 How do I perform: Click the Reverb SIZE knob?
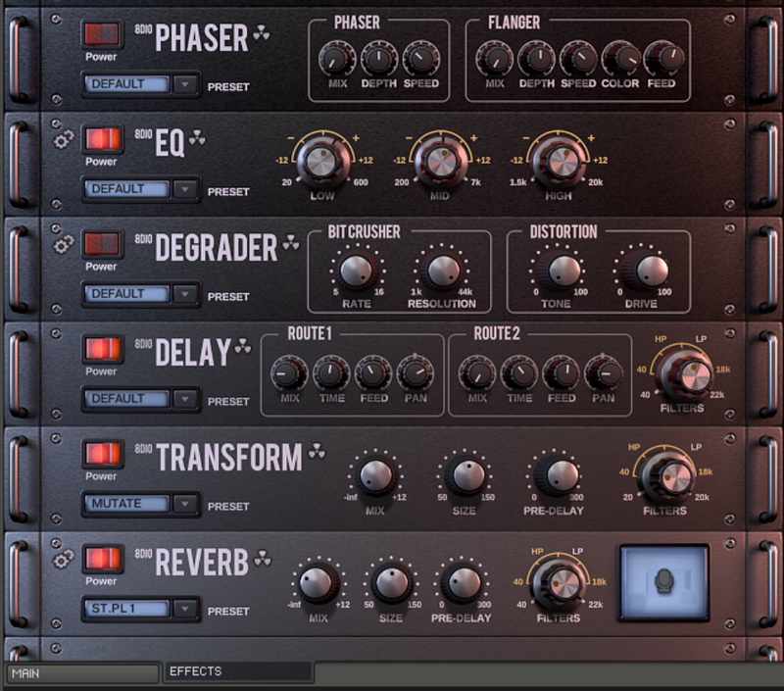click(x=392, y=583)
